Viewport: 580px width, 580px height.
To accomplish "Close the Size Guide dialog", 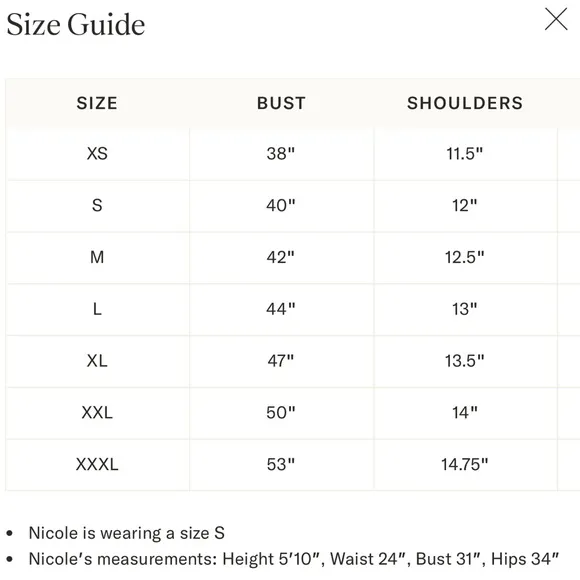I will pos(556,19).
